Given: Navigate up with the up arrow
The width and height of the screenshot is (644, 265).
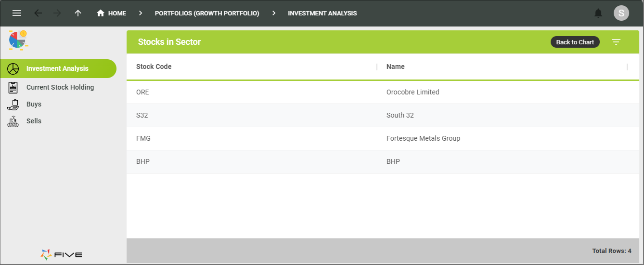Looking at the screenshot, I should click(x=78, y=13).
